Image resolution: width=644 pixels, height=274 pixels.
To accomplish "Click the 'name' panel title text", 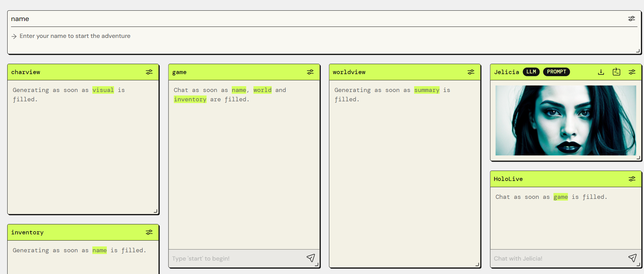I will coord(20,19).
